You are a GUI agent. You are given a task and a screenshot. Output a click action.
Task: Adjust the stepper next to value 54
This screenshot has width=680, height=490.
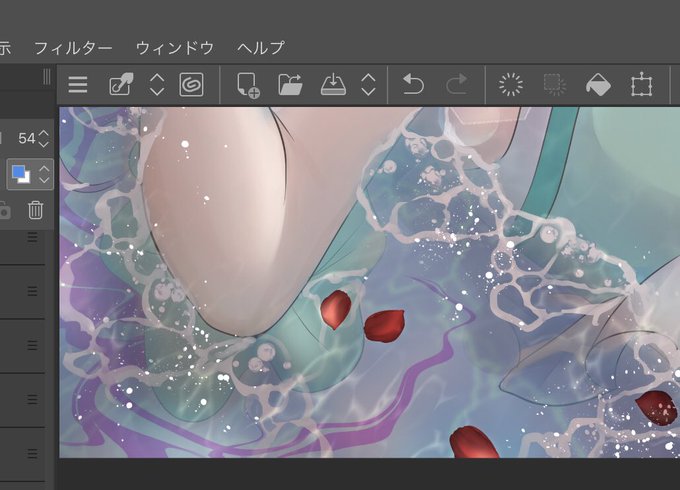click(44, 139)
